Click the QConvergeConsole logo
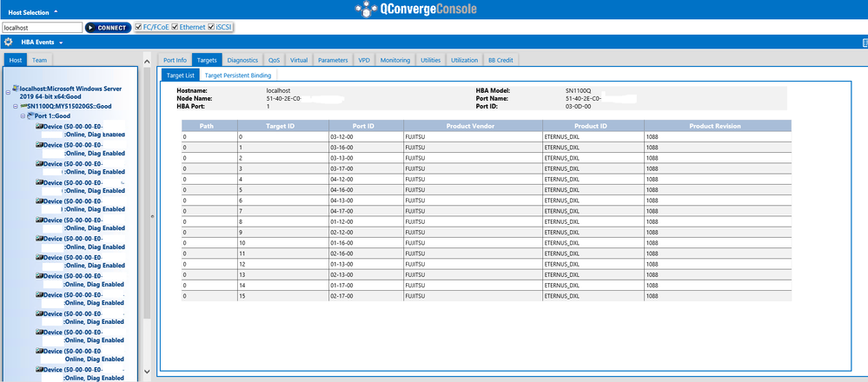The image size is (868, 382). click(x=415, y=9)
